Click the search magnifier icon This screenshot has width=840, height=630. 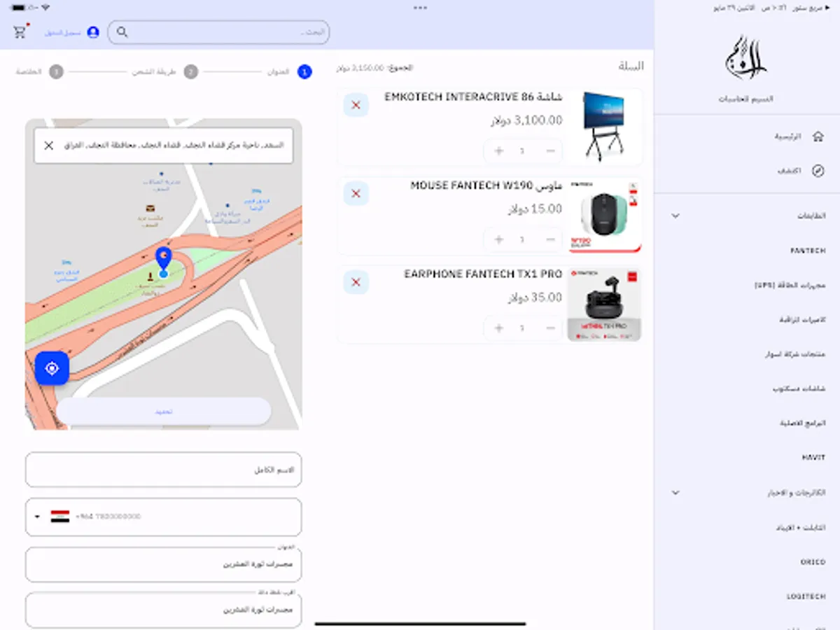(x=122, y=32)
